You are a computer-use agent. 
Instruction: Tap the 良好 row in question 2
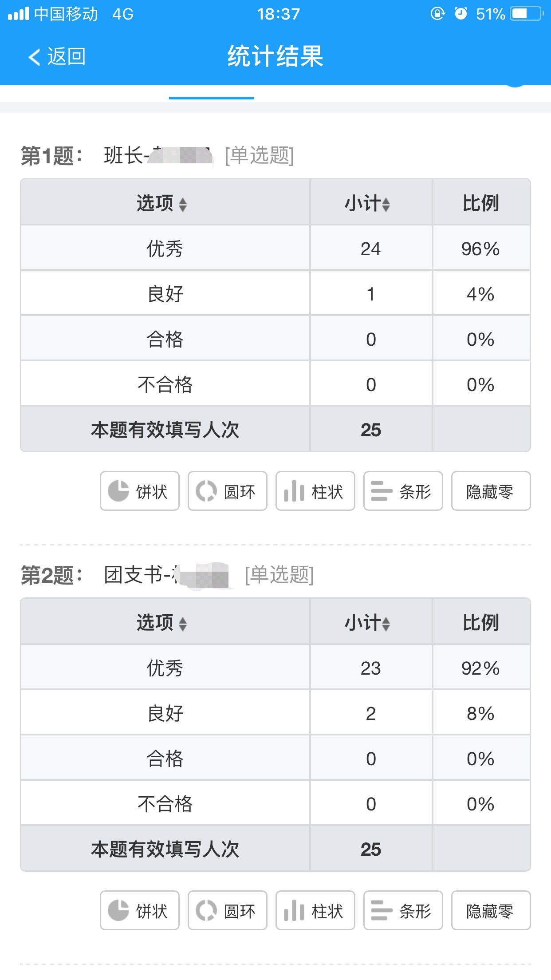(x=275, y=713)
